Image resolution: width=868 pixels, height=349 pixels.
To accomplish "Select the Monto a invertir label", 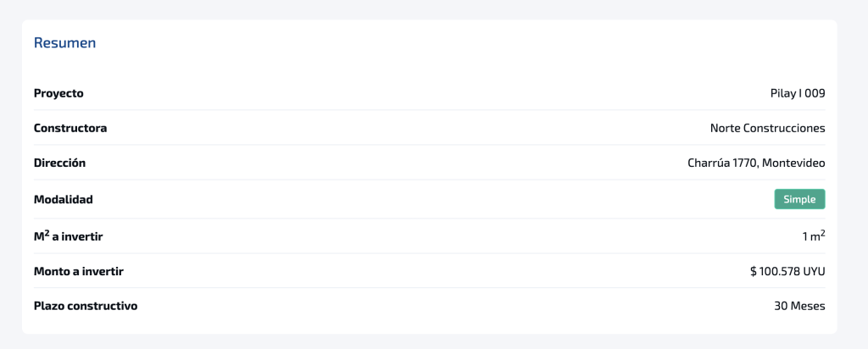I will [x=79, y=272].
